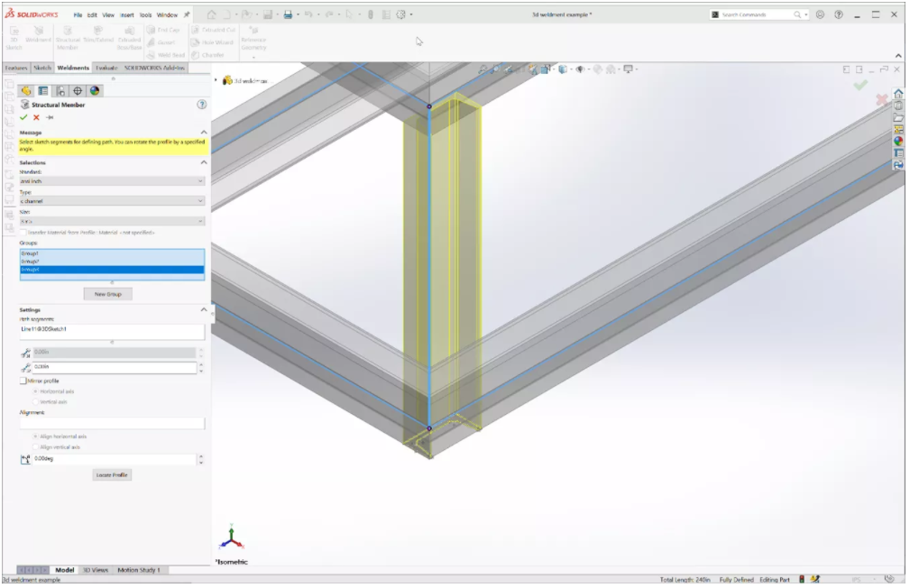Click the Home icon in quick toolbar

click(211, 14)
